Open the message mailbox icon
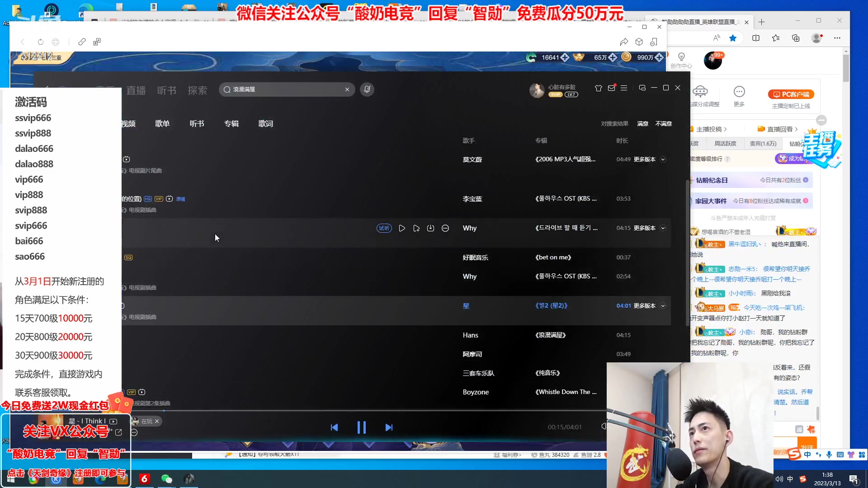The image size is (868, 488). coord(611,88)
